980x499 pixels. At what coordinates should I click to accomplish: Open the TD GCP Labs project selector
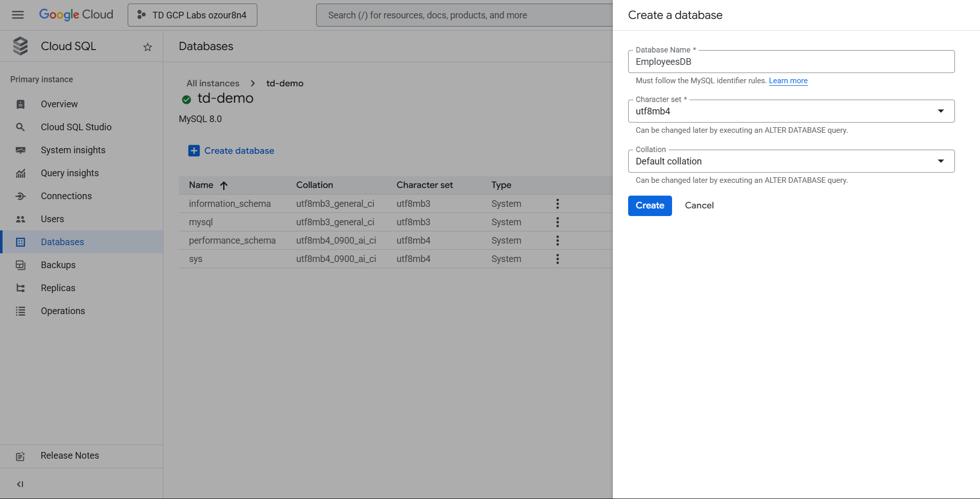[193, 15]
